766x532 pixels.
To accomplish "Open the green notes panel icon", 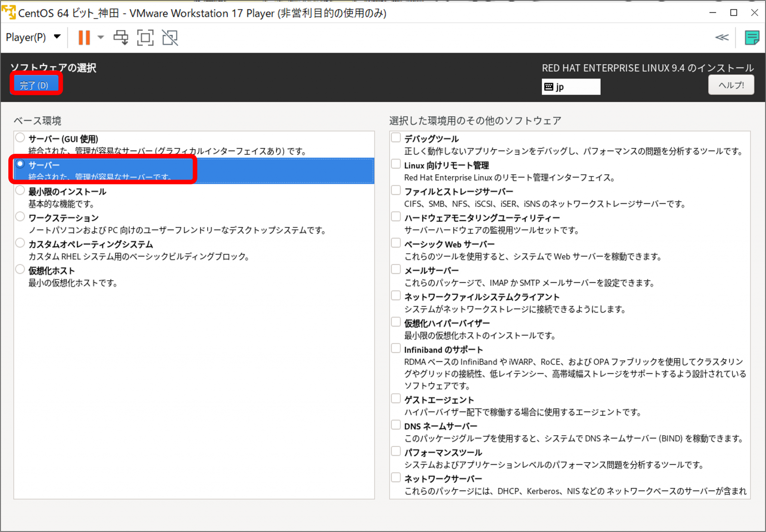I will pyautogui.click(x=751, y=37).
